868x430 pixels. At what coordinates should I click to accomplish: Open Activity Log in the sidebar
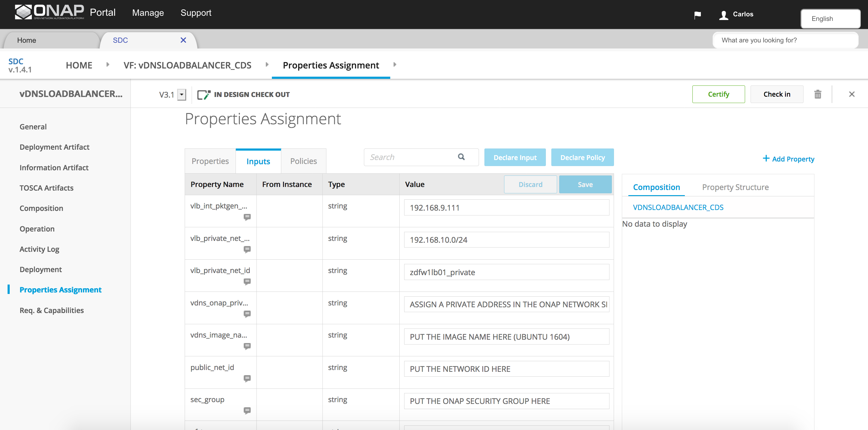pos(39,249)
